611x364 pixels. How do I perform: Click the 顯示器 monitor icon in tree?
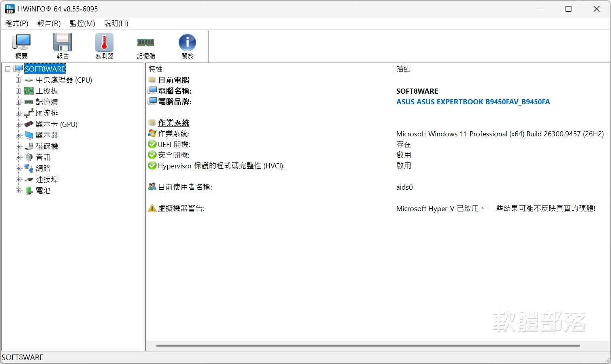29,136
